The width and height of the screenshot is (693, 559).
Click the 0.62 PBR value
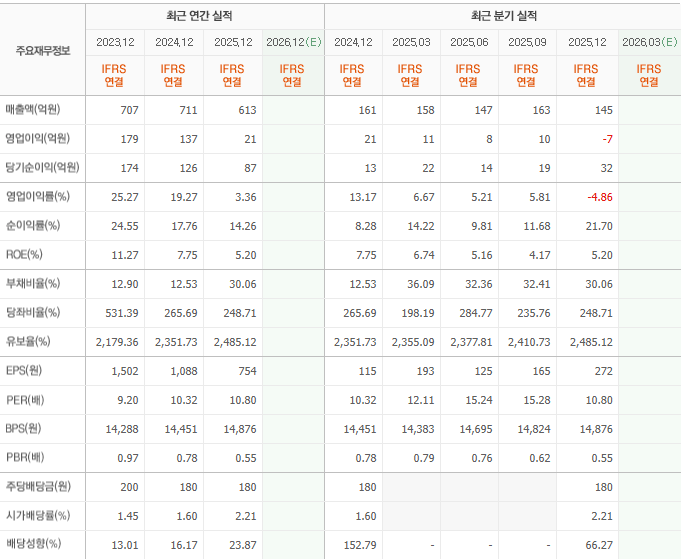pos(540,458)
